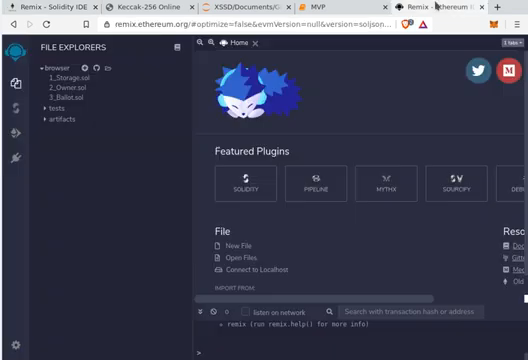Close the Home tab
Screen dimensions: 528x360
(255, 43)
